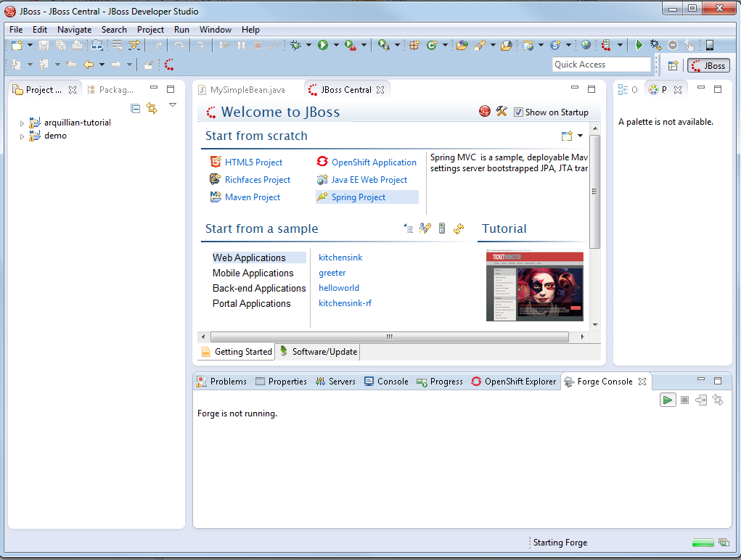
Task: Toggle the Show on Startup checkbox
Action: (518, 112)
